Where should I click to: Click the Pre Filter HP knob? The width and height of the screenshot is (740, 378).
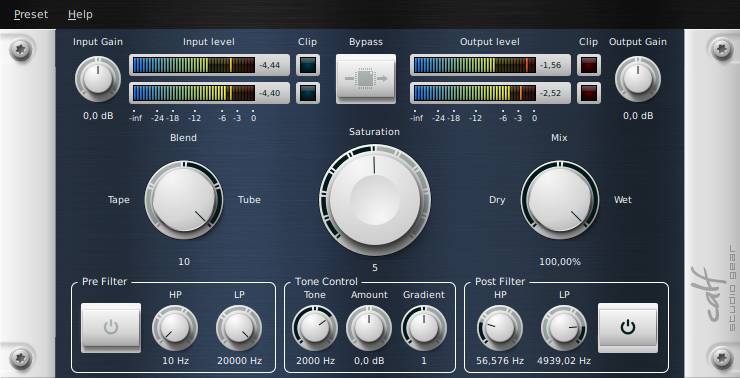pyautogui.click(x=175, y=328)
